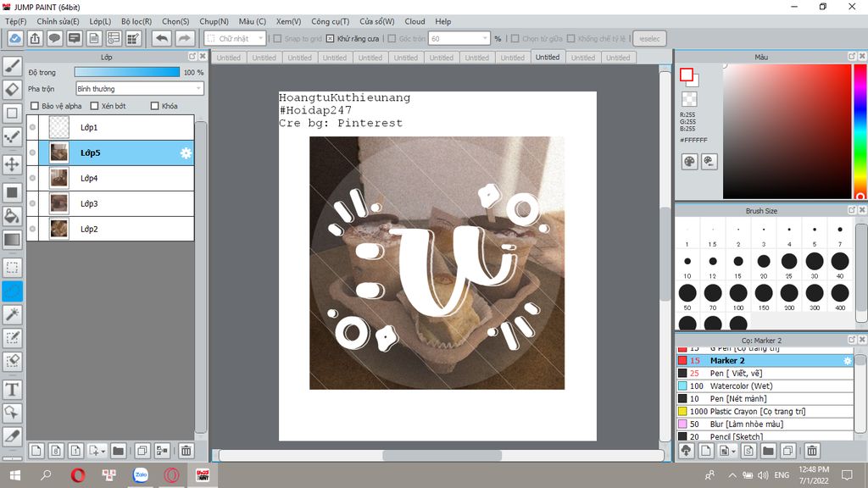Switch to the active Untitled tab

click(548, 57)
